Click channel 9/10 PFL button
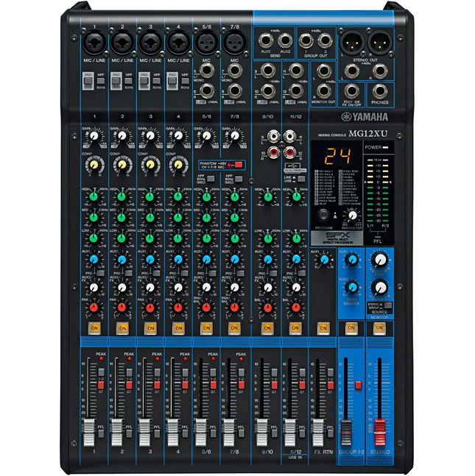Viewport: 475px width, 476px height. coord(274,433)
